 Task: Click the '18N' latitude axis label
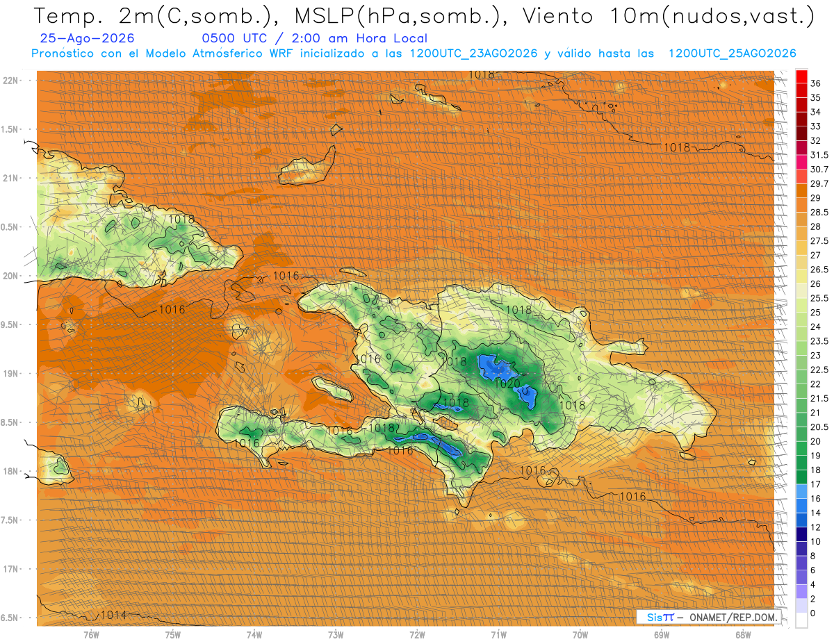[11, 471]
